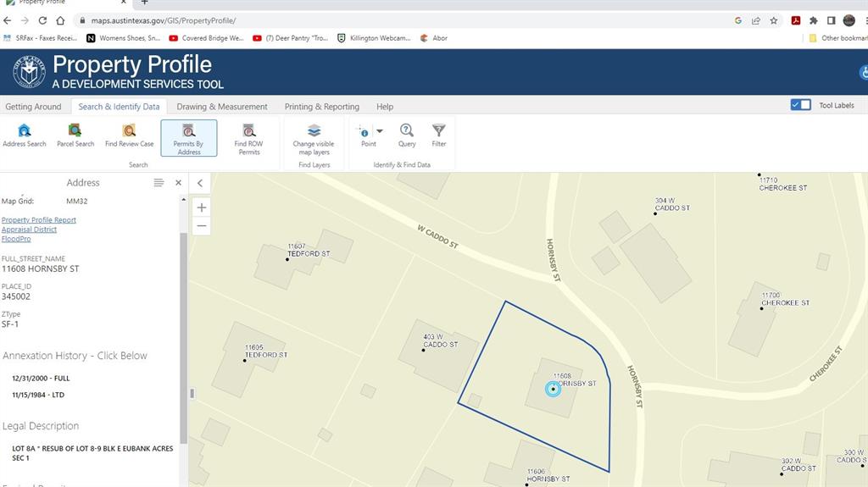The height and width of the screenshot is (487, 868).
Task: Open the SRFax bookmark
Action: tap(40, 38)
